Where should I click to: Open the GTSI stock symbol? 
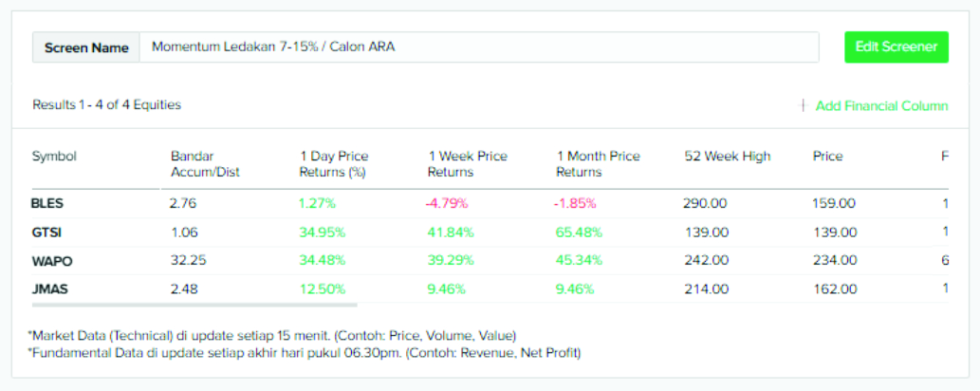click(x=46, y=232)
